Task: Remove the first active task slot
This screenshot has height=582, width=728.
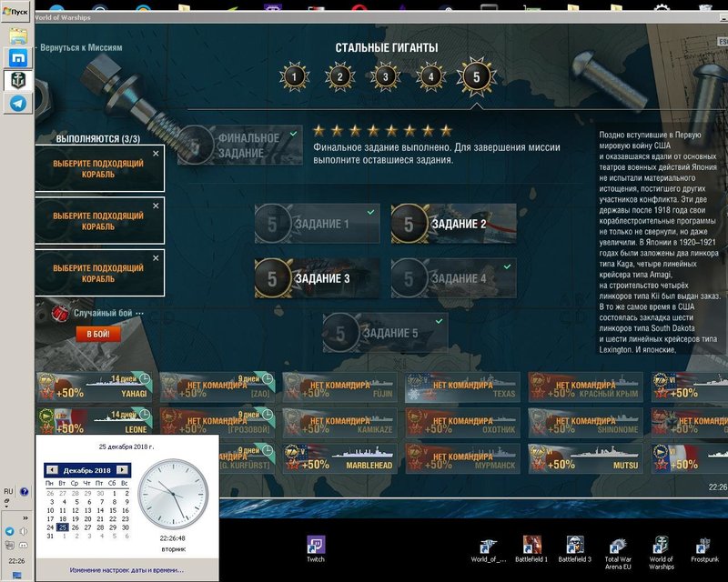Action: pyautogui.click(x=156, y=154)
